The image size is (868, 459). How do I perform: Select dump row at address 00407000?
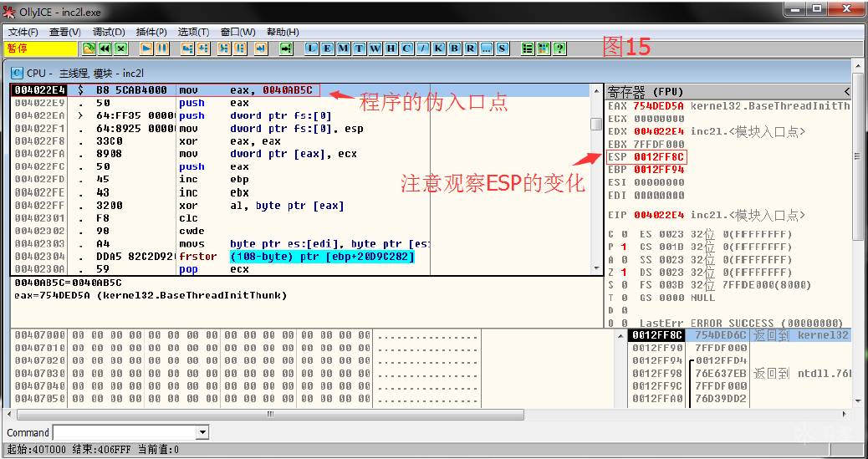(x=247, y=335)
